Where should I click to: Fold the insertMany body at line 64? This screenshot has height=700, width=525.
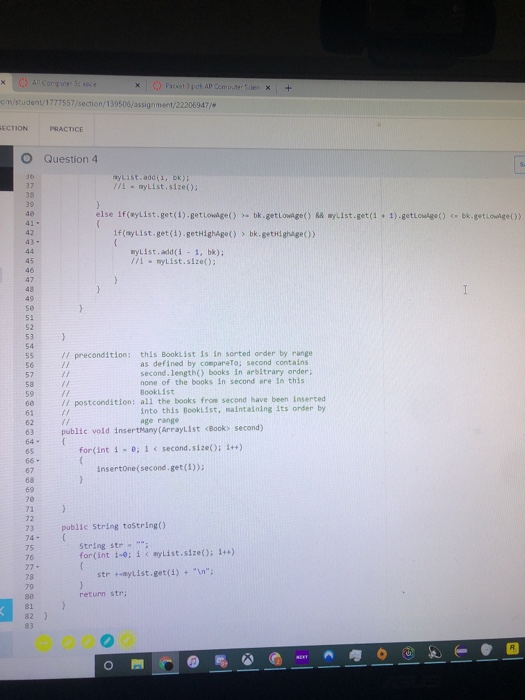click(38, 442)
